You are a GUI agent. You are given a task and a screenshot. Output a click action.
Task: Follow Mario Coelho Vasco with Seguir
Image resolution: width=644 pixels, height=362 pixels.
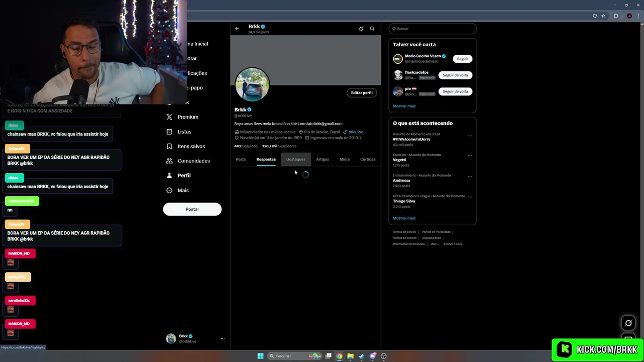[x=462, y=59]
